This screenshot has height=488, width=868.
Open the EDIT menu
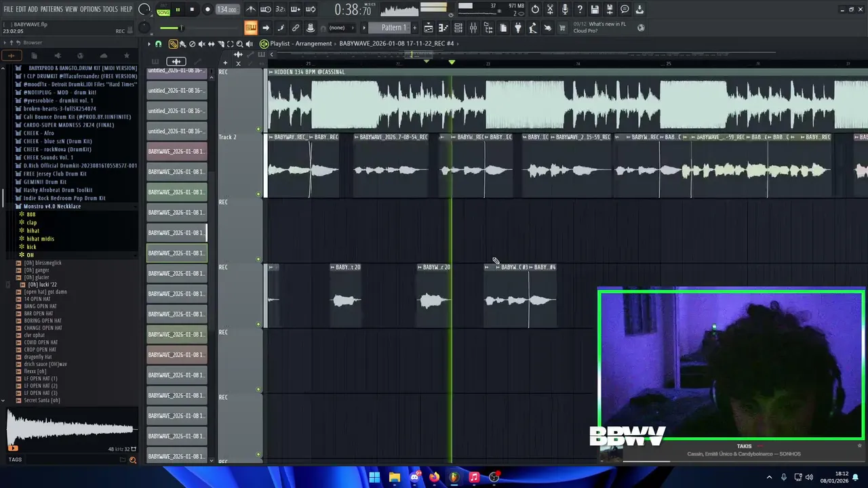(x=20, y=9)
